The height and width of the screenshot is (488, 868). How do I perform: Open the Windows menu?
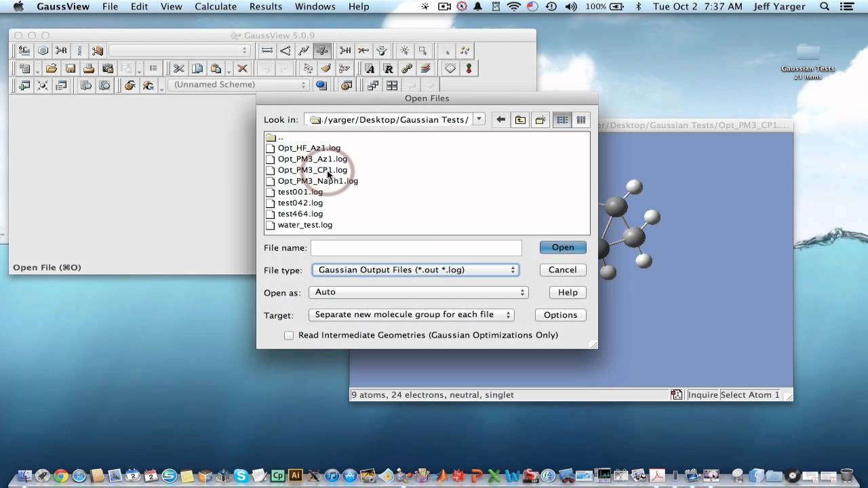point(315,7)
